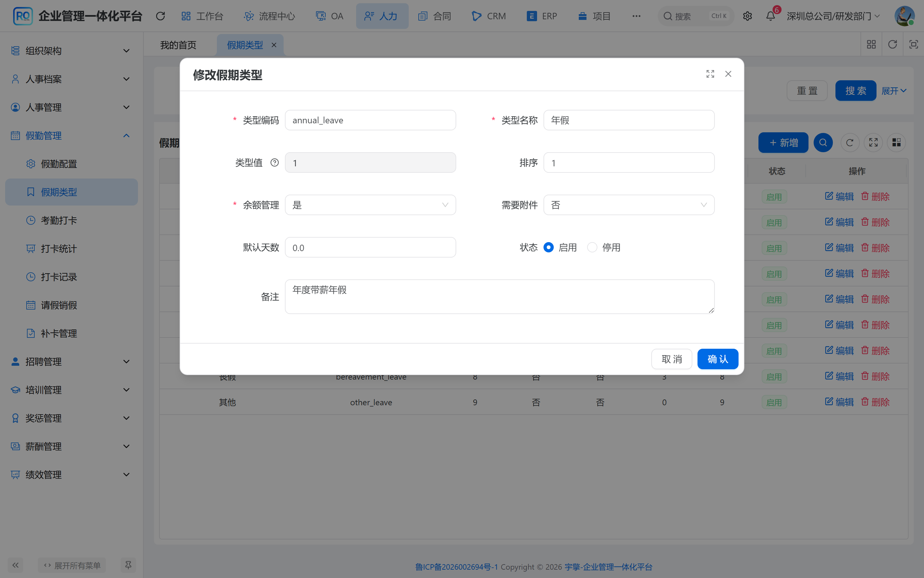Click the pin icon at sidebar bottom
The image size is (924, 578).
tap(128, 565)
